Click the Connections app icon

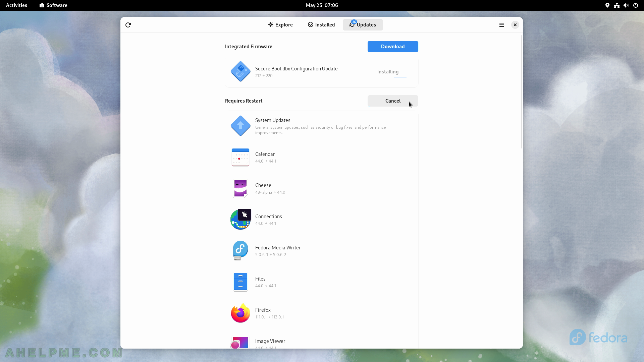(240, 220)
